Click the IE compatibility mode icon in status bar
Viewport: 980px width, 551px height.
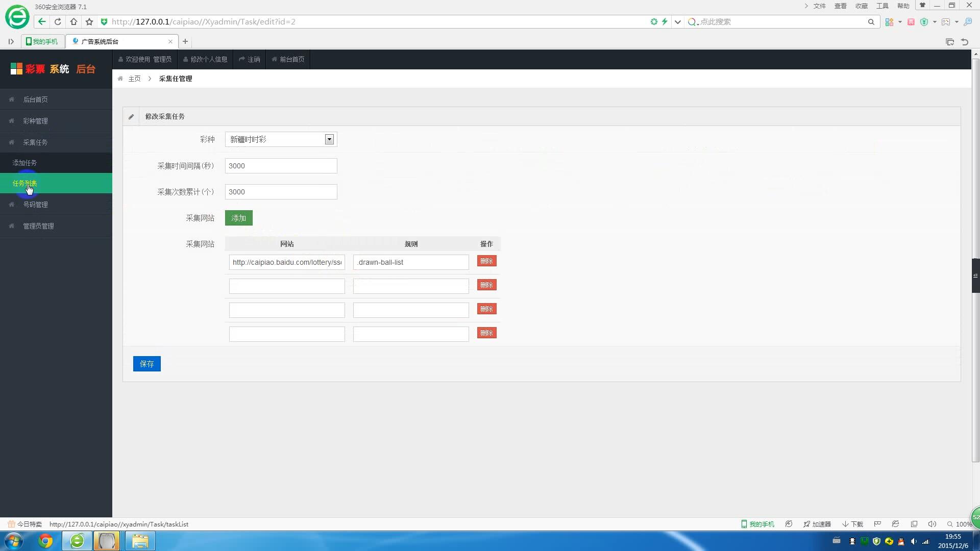(x=895, y=524)
